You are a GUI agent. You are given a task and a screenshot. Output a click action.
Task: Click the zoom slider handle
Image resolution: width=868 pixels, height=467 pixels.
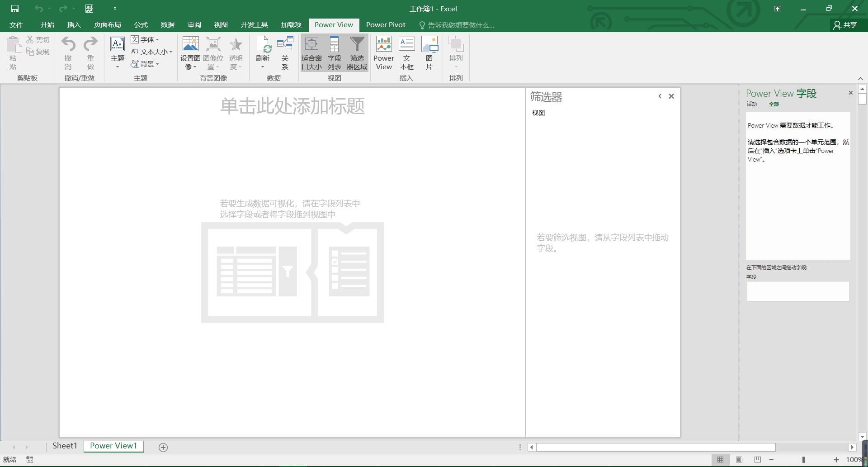click(x=803, y=460)
